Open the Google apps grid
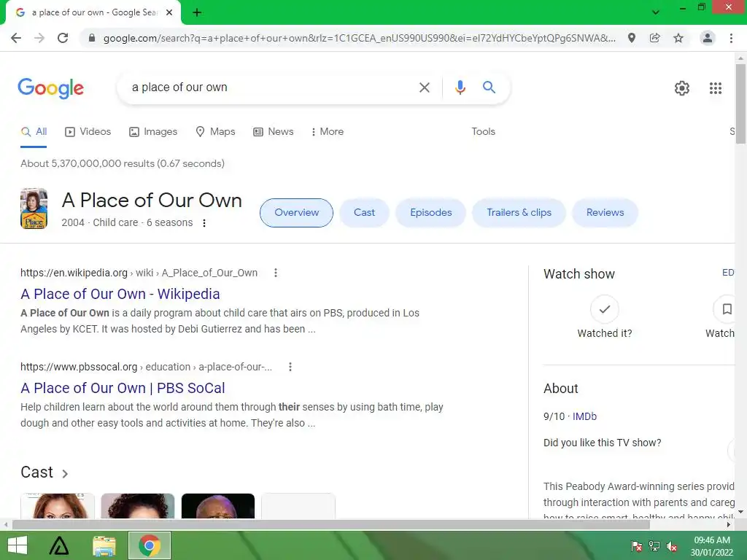The image size is (747, 560). pos(715,88)
